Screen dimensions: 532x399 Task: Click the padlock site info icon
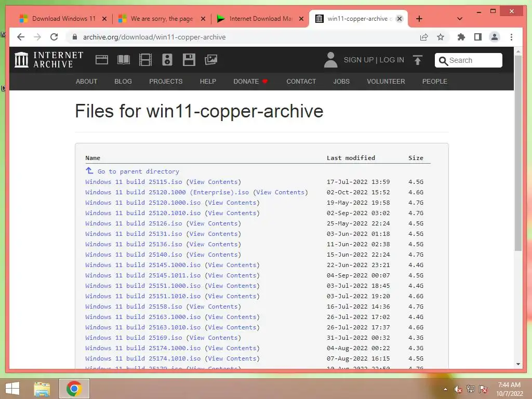click(75, 37)
